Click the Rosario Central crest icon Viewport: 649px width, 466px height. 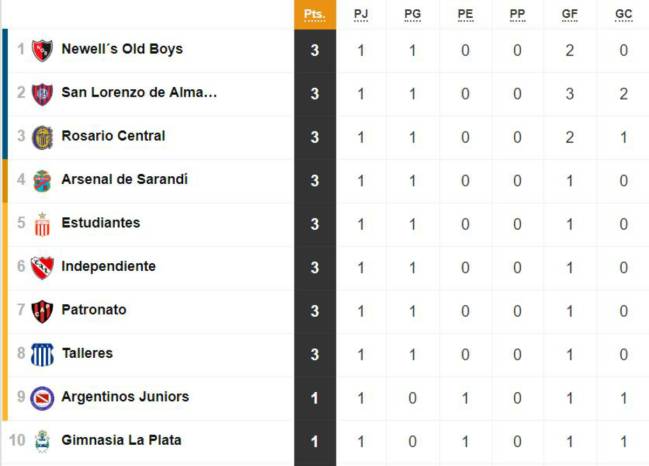click(x=42, y=137)
